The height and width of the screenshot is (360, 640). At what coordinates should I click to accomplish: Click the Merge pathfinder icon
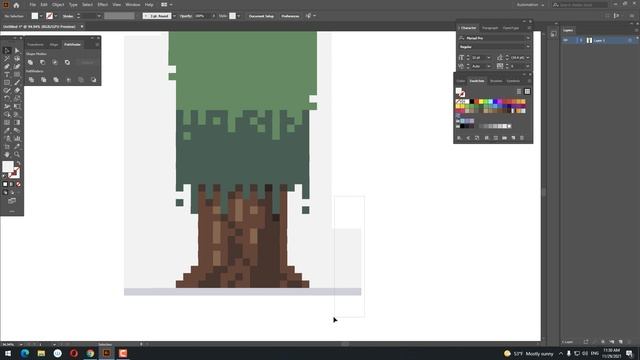(x=56, y=80)
